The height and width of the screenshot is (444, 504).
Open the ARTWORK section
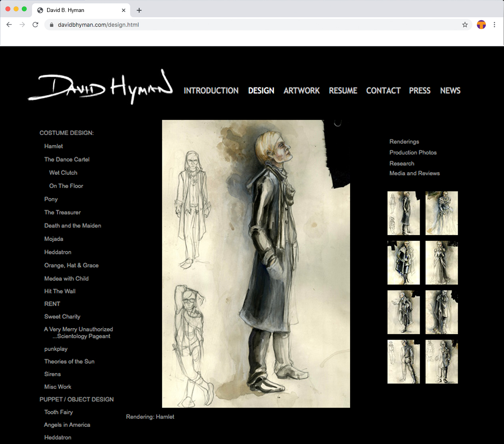click(301, 91)
